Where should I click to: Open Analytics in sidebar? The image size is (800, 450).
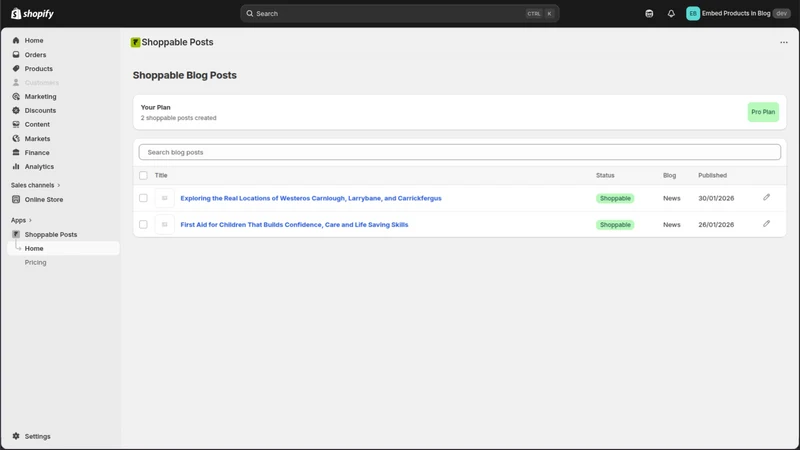click(x=39, y=166)
